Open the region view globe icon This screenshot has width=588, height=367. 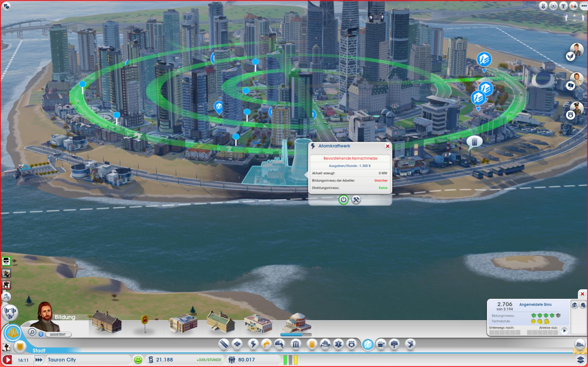coord(10,313)
